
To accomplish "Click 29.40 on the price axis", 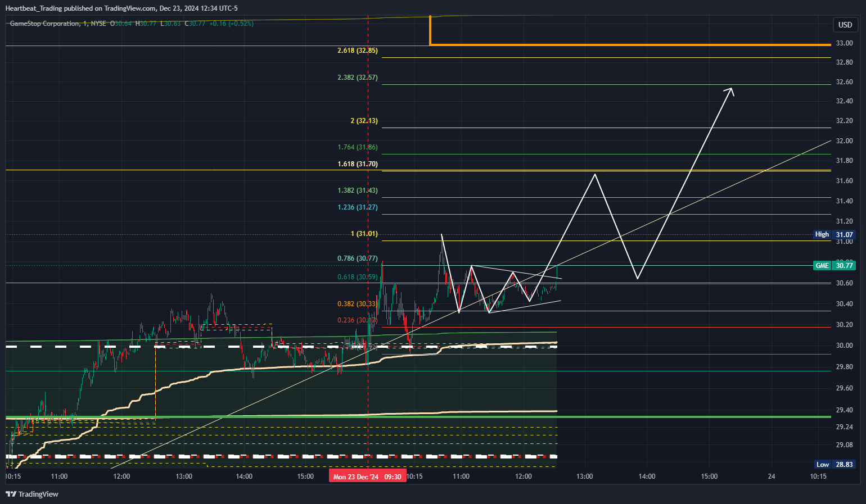I will [844, 410].
